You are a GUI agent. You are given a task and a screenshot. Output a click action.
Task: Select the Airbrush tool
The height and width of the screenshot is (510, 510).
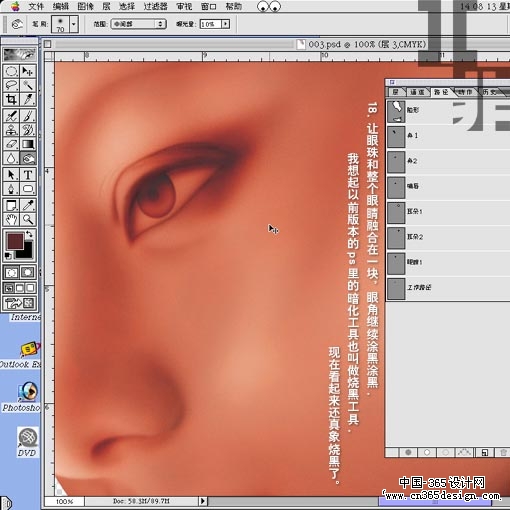pos(11,115)
